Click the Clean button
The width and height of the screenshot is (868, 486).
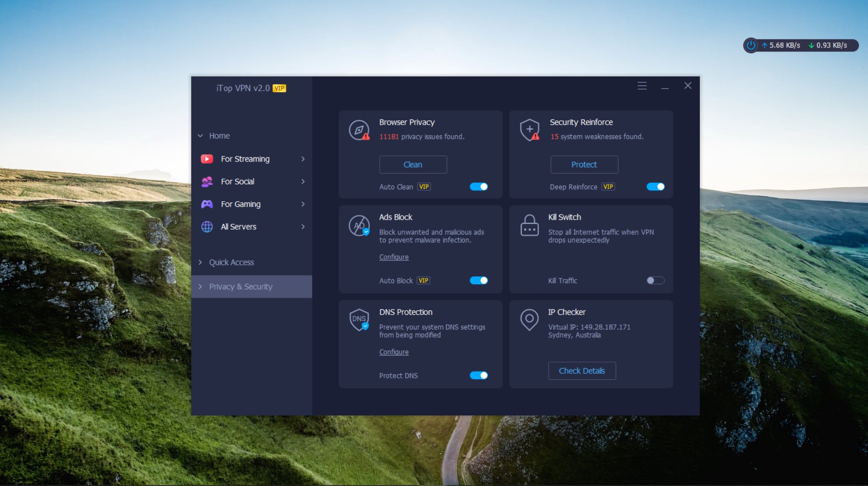click(x=413, y=165)
